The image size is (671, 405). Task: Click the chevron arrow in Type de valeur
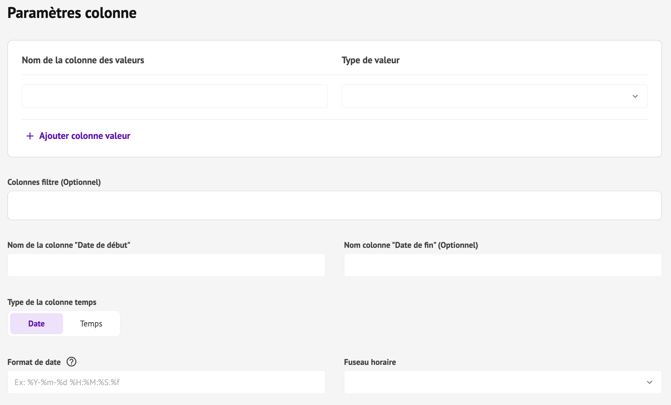pos(635,97)
